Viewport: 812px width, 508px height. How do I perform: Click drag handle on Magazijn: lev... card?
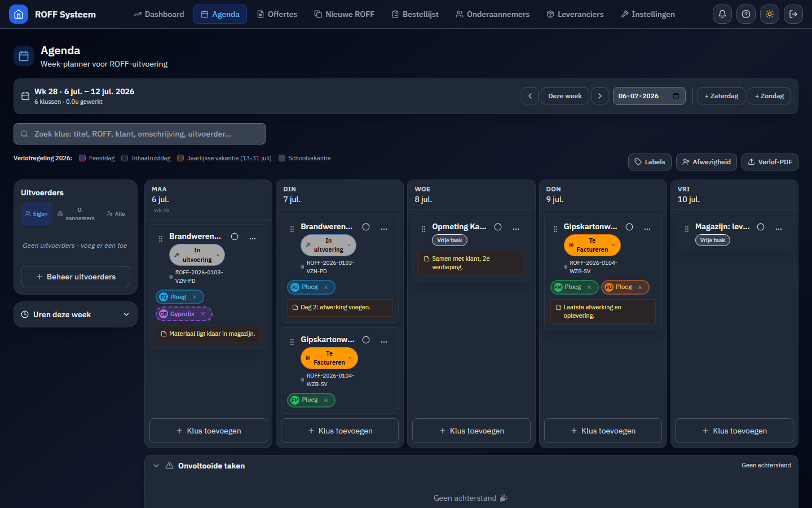coord(687,229)
